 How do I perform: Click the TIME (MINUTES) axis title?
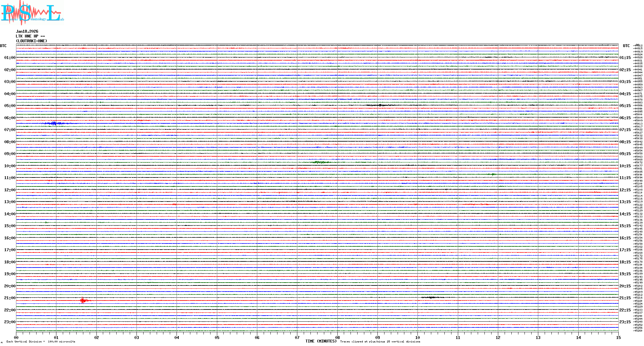click(321, 341)
